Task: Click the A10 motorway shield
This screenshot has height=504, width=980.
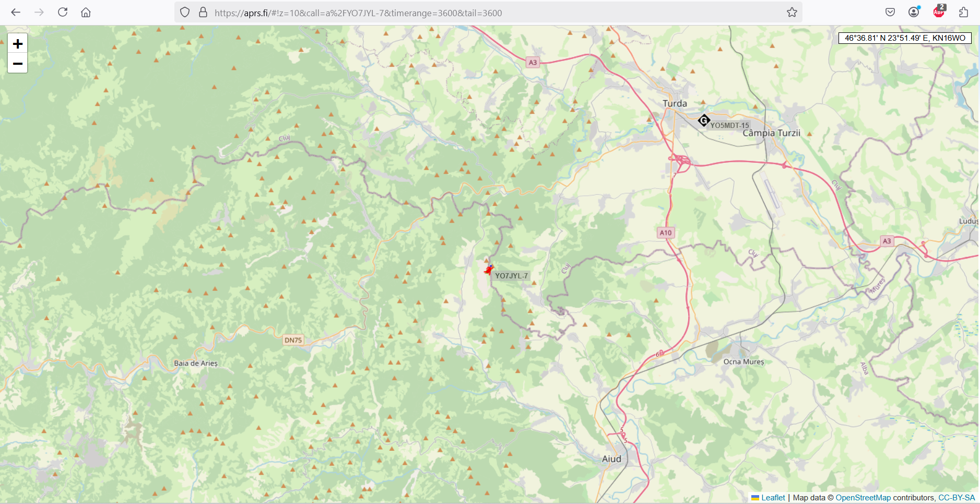Action: (x=666, y=233)
